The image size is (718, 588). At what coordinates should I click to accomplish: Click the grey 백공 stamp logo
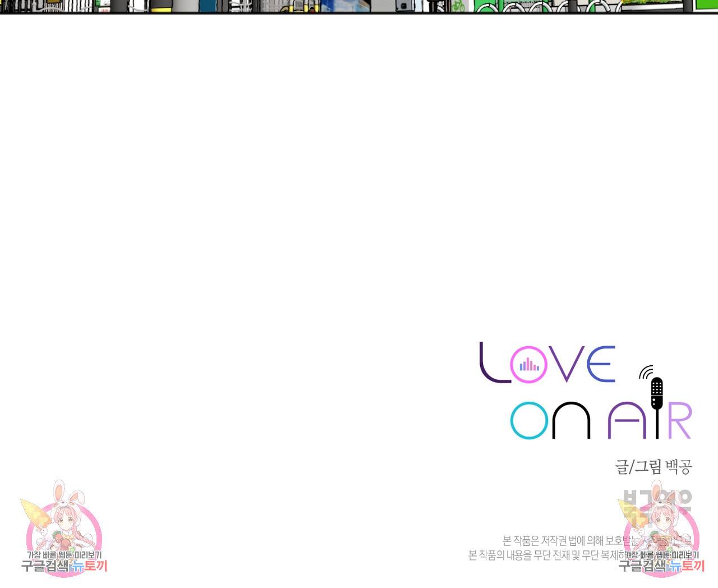(x=657, y=500)
